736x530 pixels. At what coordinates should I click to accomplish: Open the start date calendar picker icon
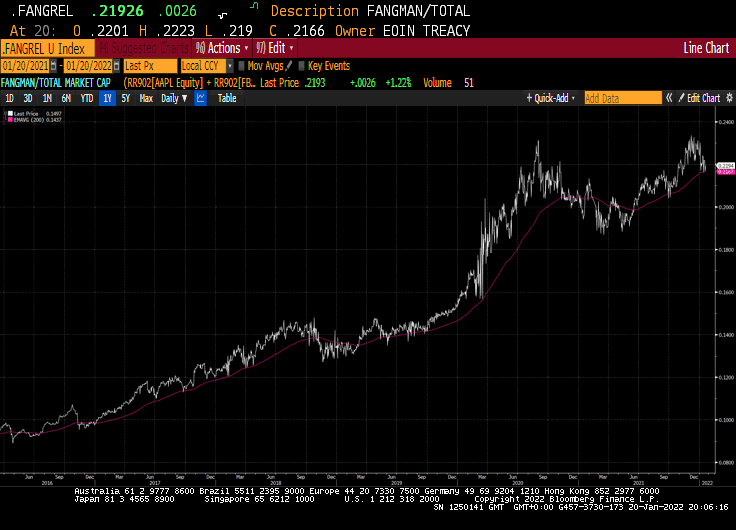(54, 66)
